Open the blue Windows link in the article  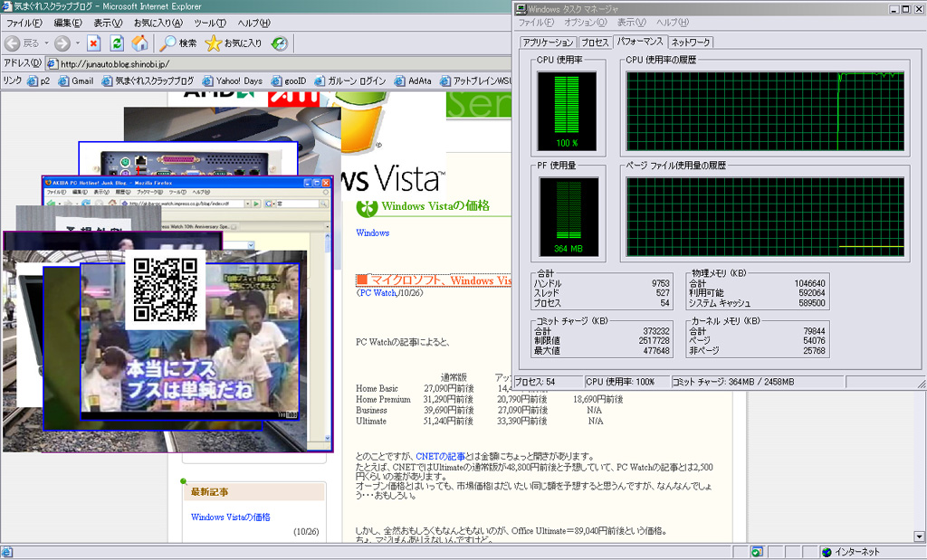tap(372, 233)
